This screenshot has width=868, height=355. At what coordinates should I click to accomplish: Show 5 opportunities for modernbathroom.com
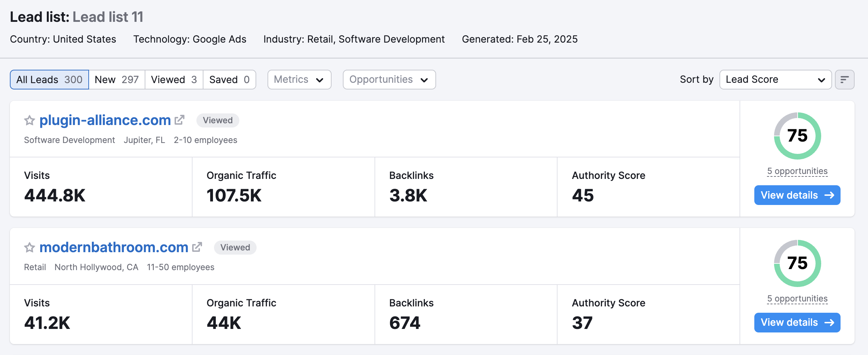tap(797, 299)
